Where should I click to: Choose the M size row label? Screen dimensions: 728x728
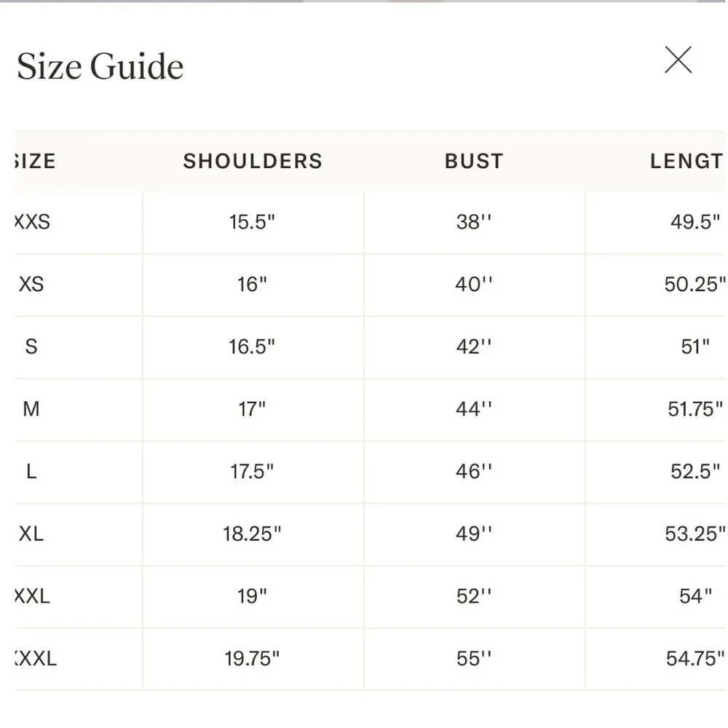pyautogui.click(x=31, y=409)
